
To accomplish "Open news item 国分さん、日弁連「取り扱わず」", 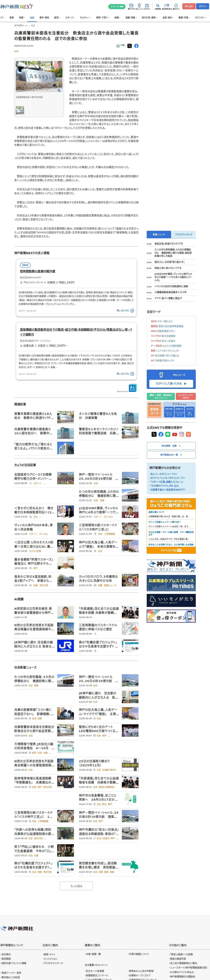I will coord(169,262).
